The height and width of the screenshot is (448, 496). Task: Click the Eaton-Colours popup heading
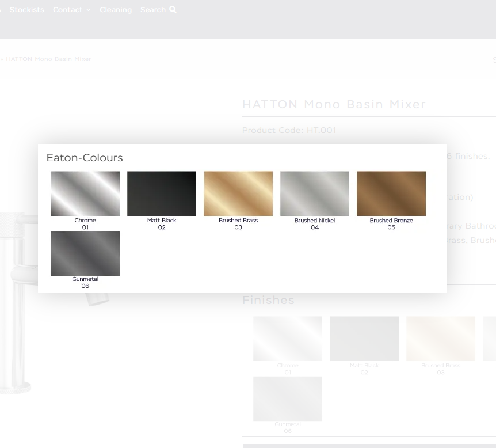tap(85, 158)
